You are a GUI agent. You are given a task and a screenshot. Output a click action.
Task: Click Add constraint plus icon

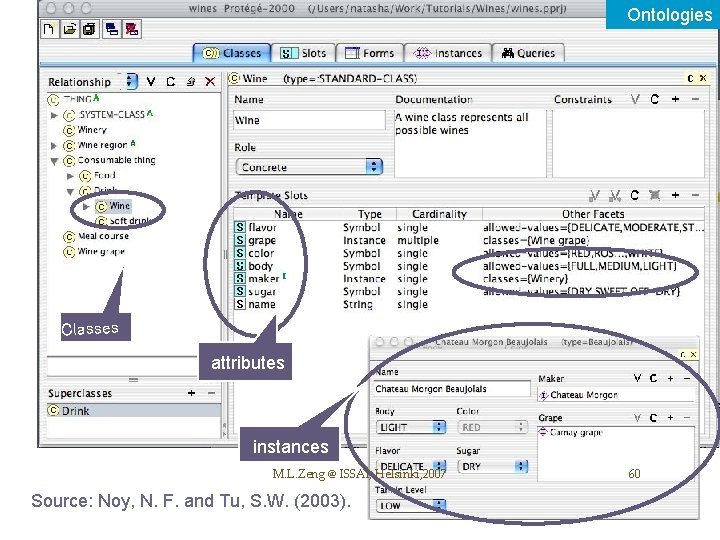[675, 99]
